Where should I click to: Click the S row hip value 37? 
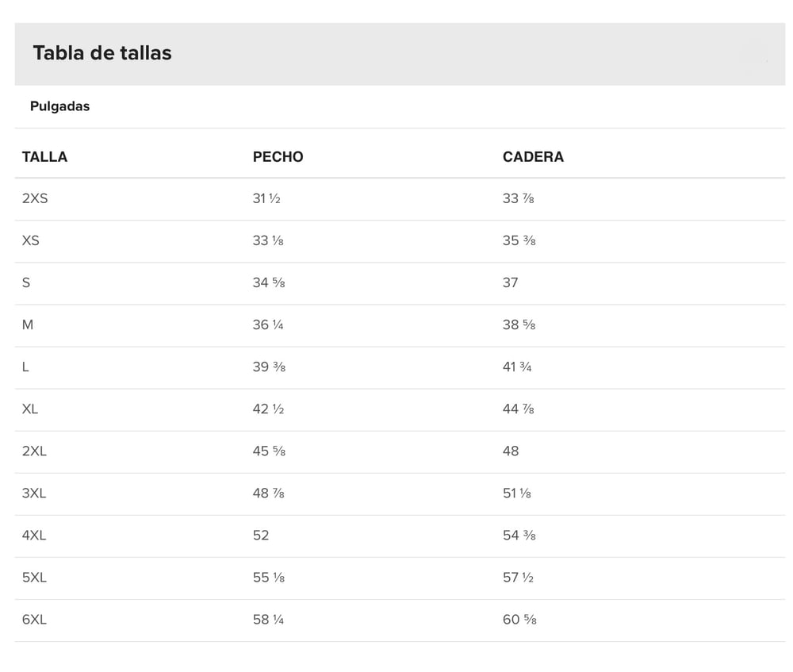click(510, 282)
